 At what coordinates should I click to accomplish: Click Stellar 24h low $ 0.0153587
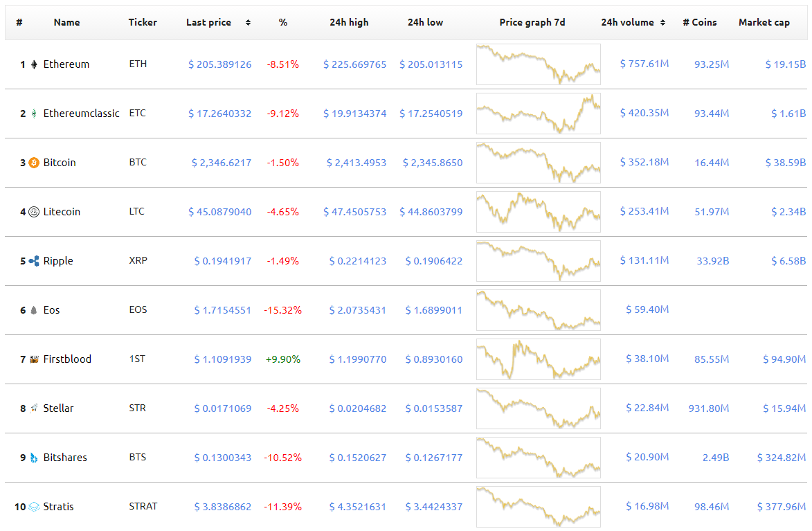(434, 408)
